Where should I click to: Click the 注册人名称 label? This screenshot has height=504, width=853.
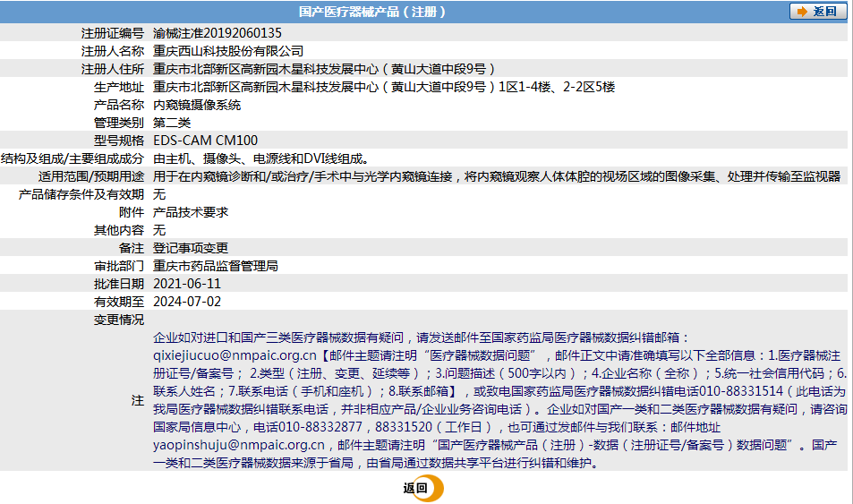pos(113,51)
